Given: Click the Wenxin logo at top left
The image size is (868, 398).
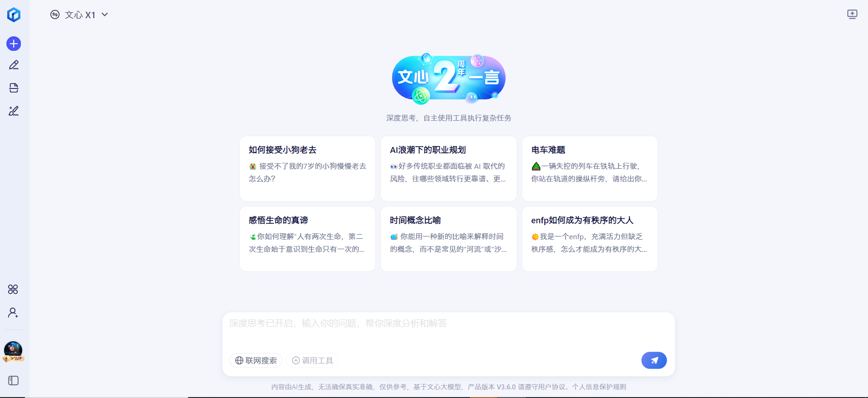Looking at the screenshot, I should click(14, 15).
